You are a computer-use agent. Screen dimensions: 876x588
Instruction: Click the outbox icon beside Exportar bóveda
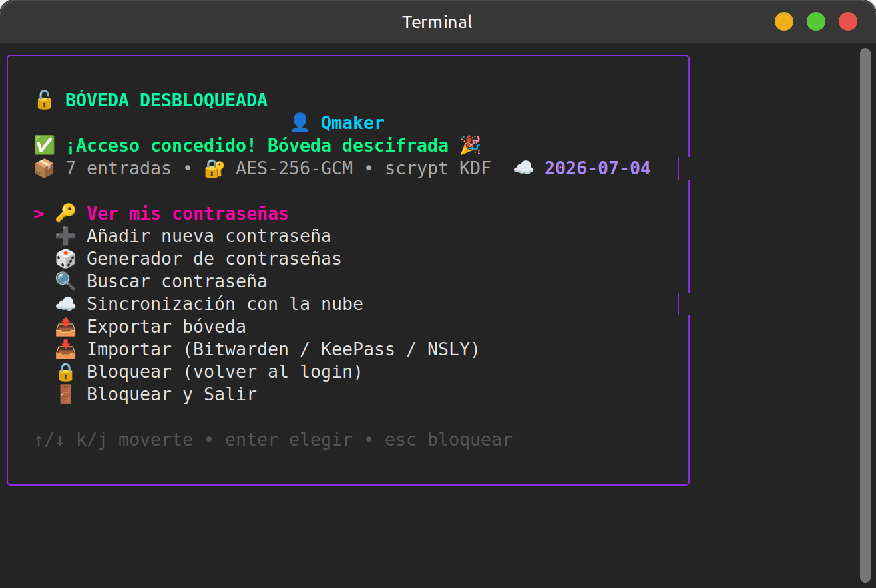pyautogui.click(x=65, y=327)
